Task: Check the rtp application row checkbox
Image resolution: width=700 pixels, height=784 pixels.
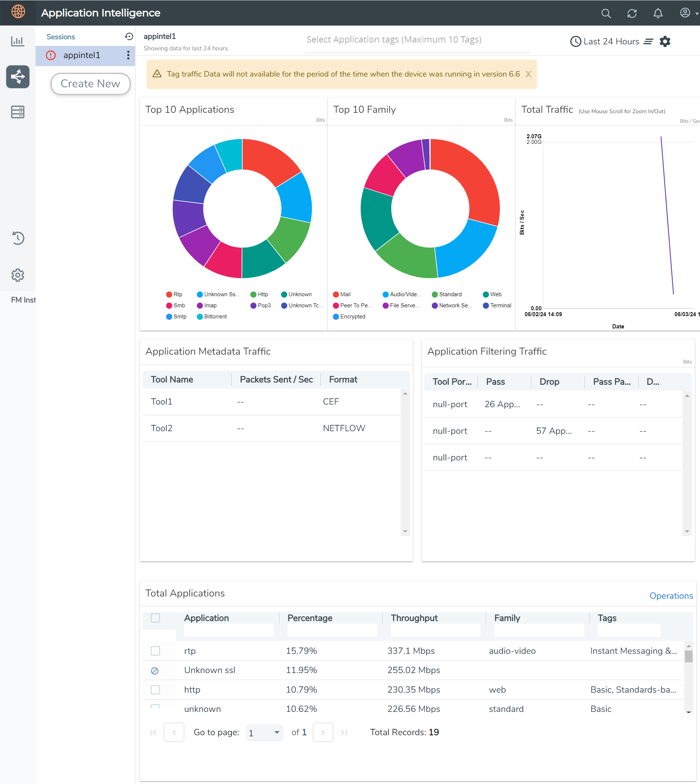Action: pos(155,650)
